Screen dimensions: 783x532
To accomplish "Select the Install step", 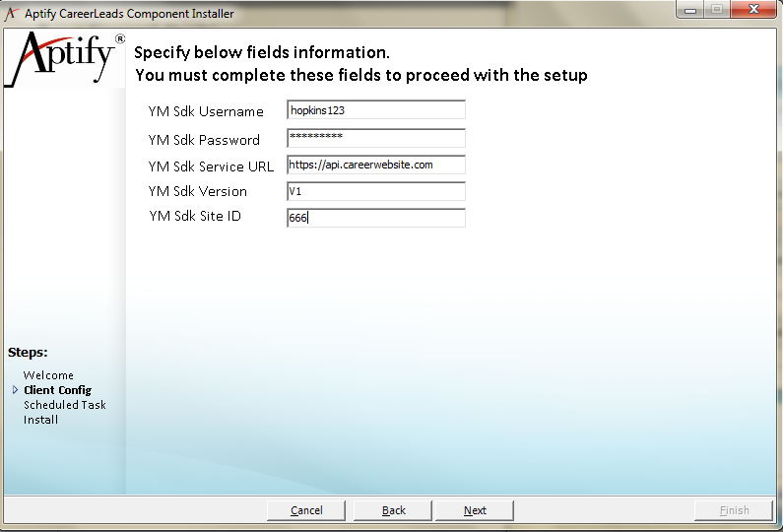I will pos(40,420).
